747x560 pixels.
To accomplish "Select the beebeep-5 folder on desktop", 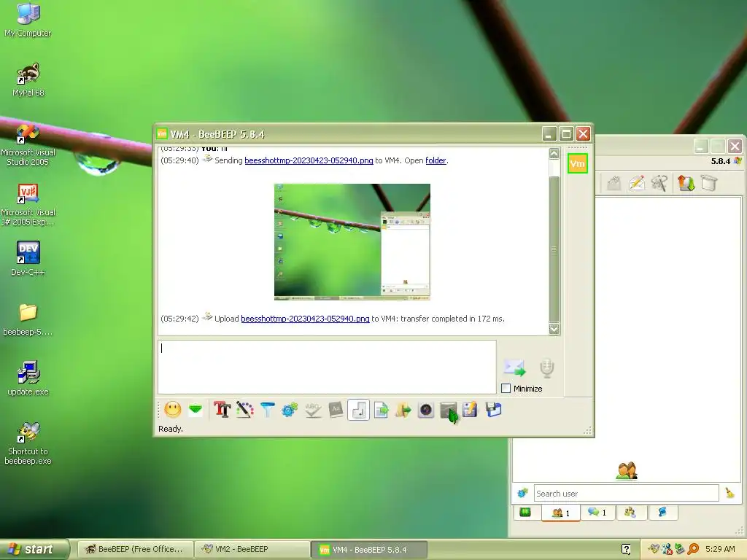I will pos(28,319).
